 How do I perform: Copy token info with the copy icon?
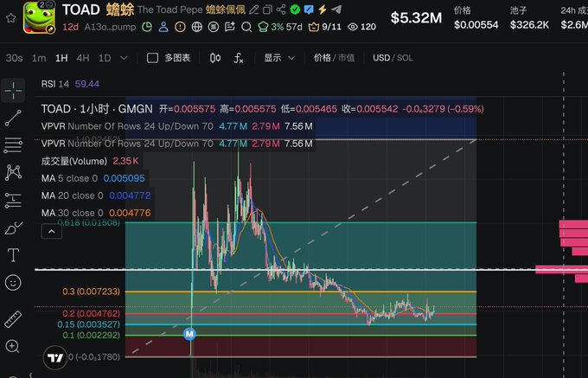267,10
